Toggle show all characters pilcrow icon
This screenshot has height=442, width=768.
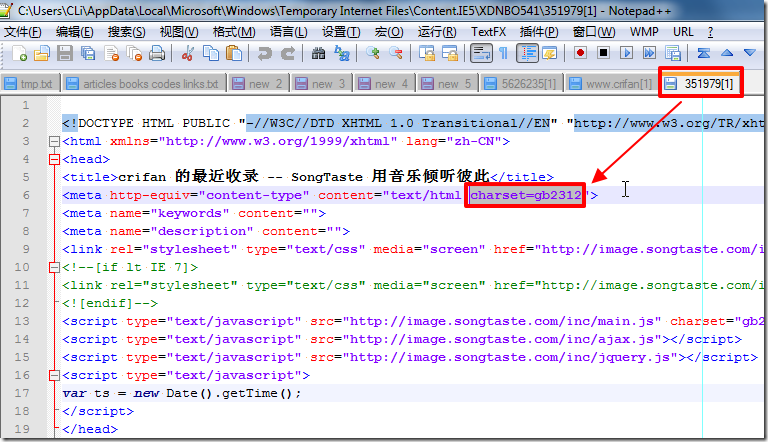coord(504,53)
